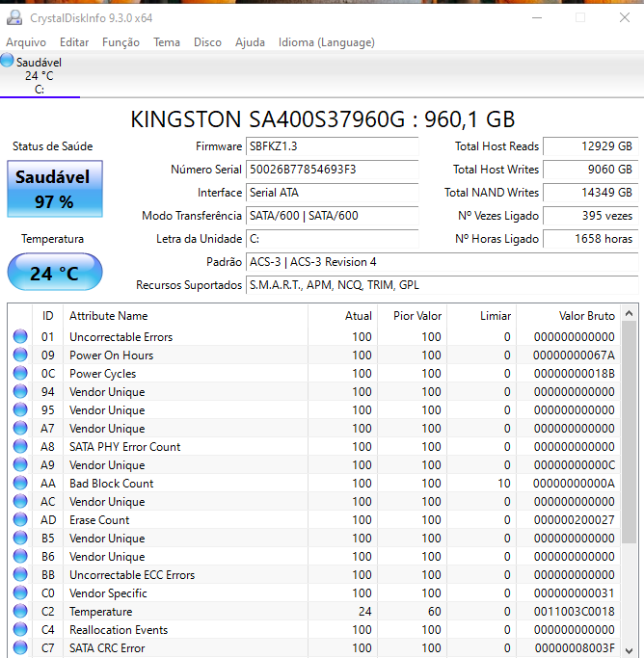Viewport: 644px width, 658px height.
Task: Open the Editar menu
Action: (74, 42)
